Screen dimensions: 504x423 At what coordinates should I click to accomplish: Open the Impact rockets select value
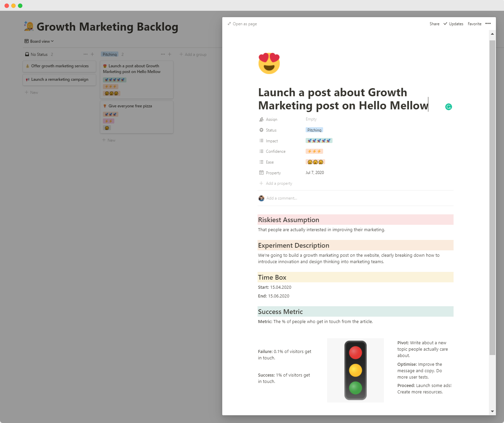pyautogui.click(x=319, y=141)
